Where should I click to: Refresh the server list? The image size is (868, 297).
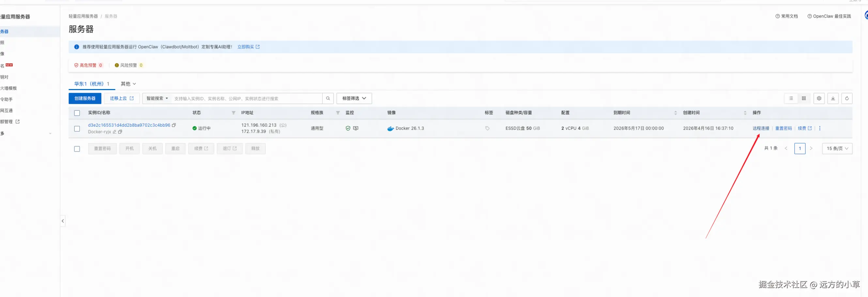pos(847,99)
